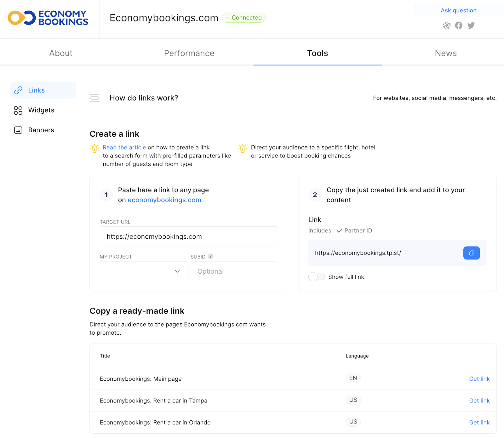Open the Read the article link
Image resolution: width=504 pixels, height=438 pixels.
(x=124, y=147)
